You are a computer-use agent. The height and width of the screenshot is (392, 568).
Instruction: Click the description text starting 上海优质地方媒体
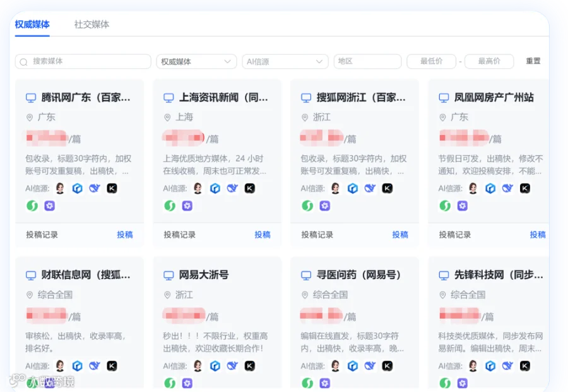pos(215,165)
